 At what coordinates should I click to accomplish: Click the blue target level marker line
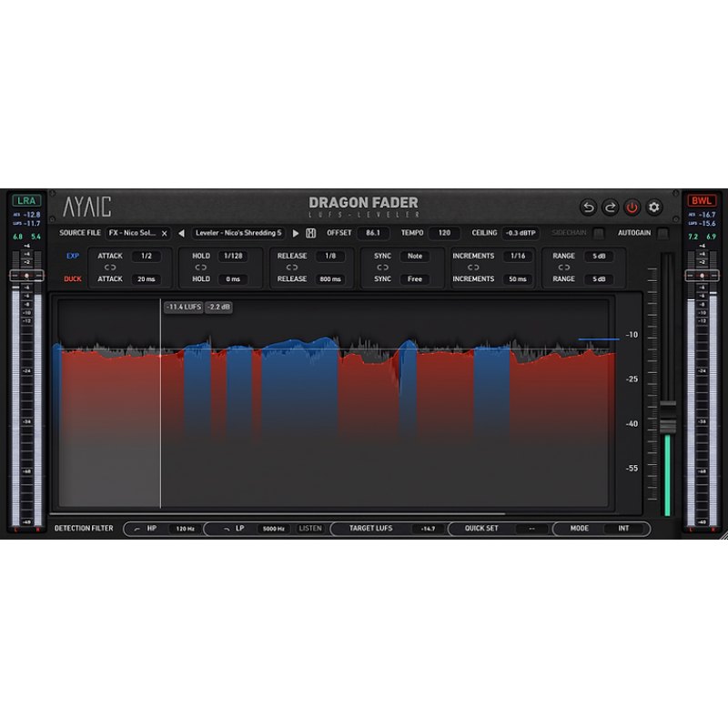(x=599, y=339)
